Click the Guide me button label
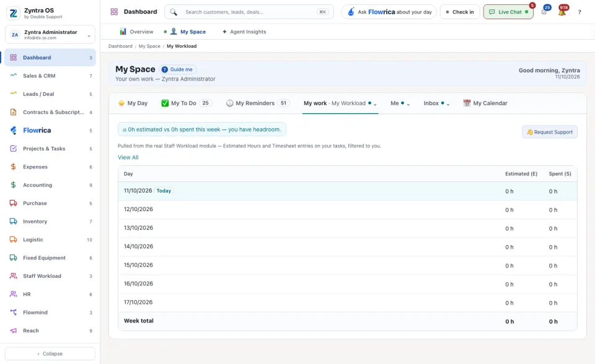This screenshot has height=364, width=595. pyautogui.click(x=181, y=69)
